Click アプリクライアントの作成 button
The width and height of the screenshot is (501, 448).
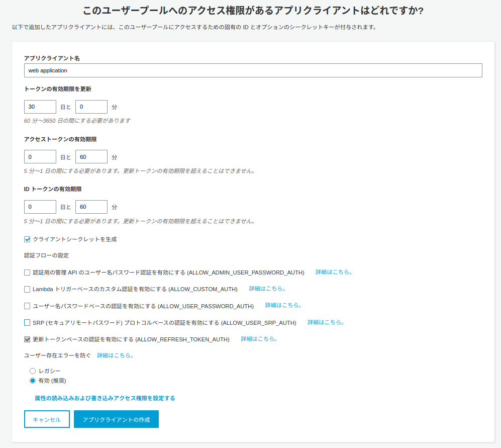[116, 419]
